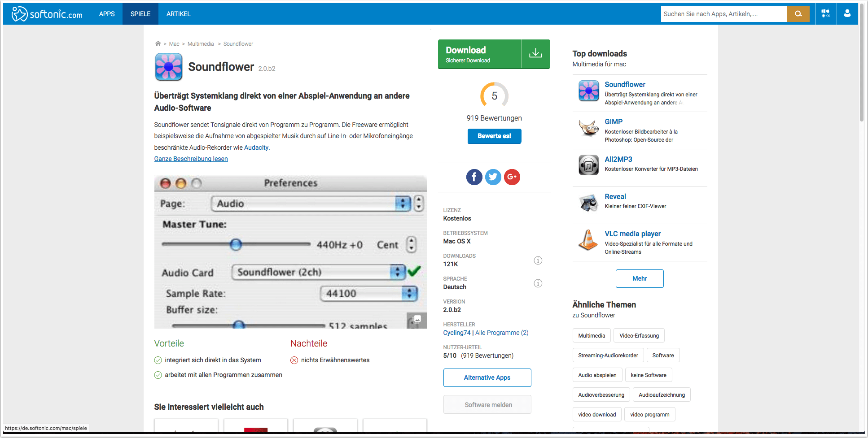Open the Ganze Beschreibung lesen link
The width and height of the screenshot is (868, 438).
point(191,159)
